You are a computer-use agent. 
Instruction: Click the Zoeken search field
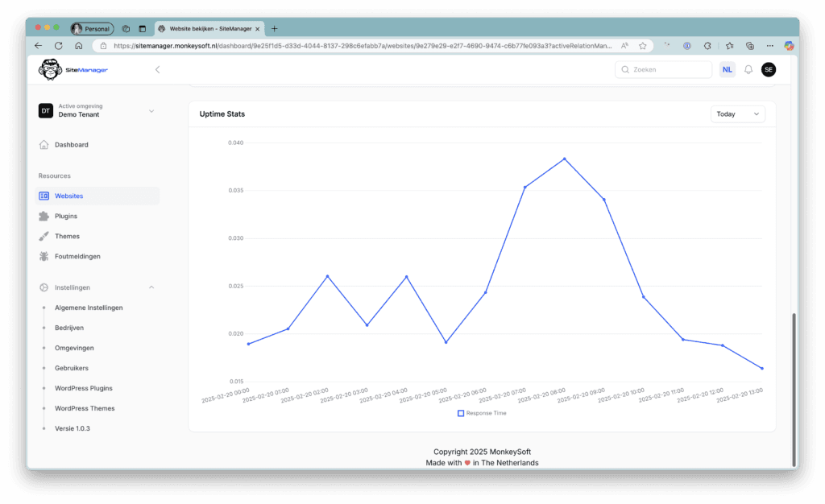click(x=663, y=70)
